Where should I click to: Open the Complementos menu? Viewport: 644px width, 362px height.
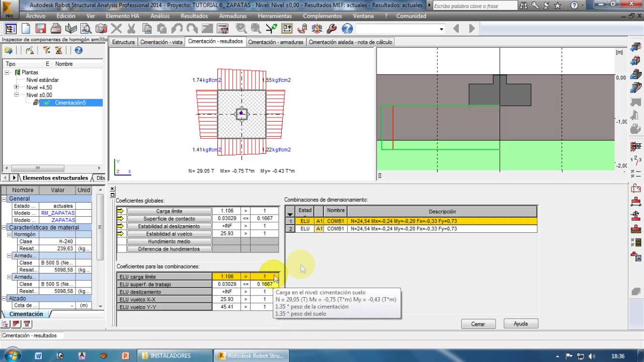tap(323, 16)
